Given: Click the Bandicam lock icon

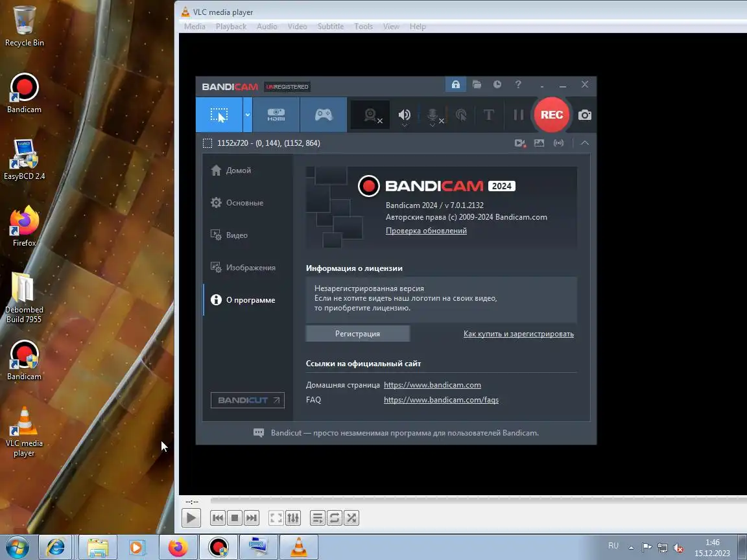Looking at the screenshot, I should [455, 85].
